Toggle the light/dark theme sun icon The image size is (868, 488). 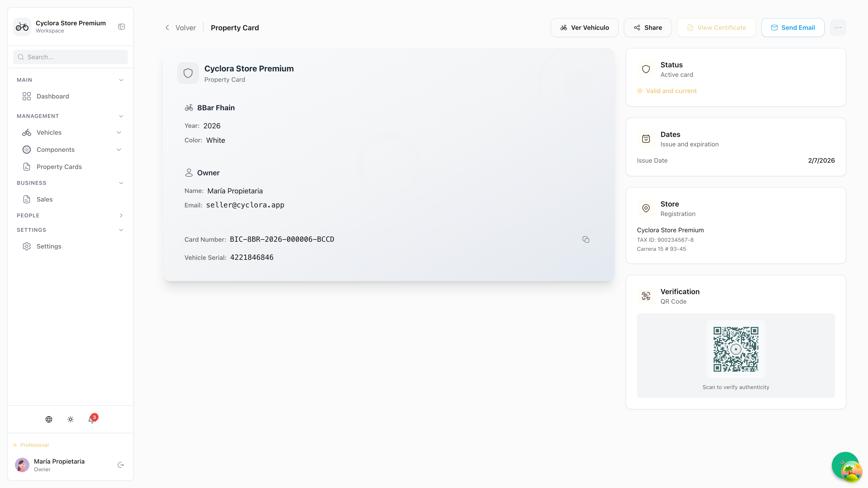point(71,419)
